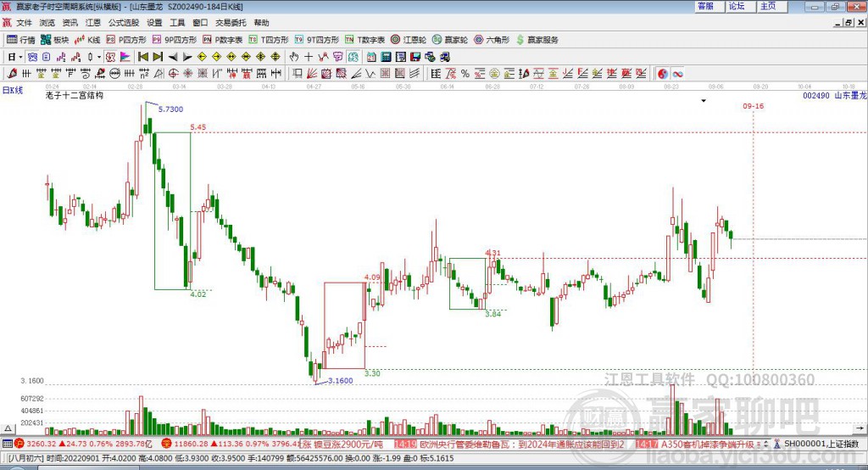This screenshot has width=868, height=470.
Task: Open the 江恩轮 tool
Action: tap(409, 40)
